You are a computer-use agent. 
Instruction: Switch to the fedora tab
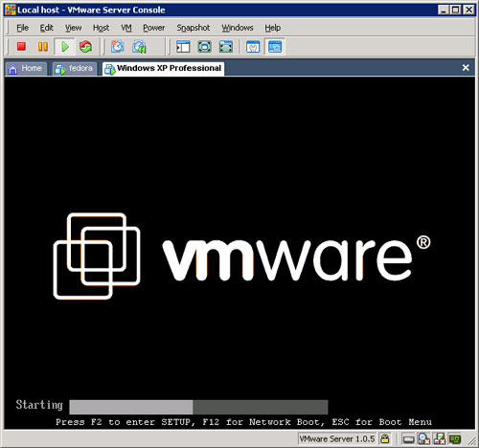(x=75, y=68)
